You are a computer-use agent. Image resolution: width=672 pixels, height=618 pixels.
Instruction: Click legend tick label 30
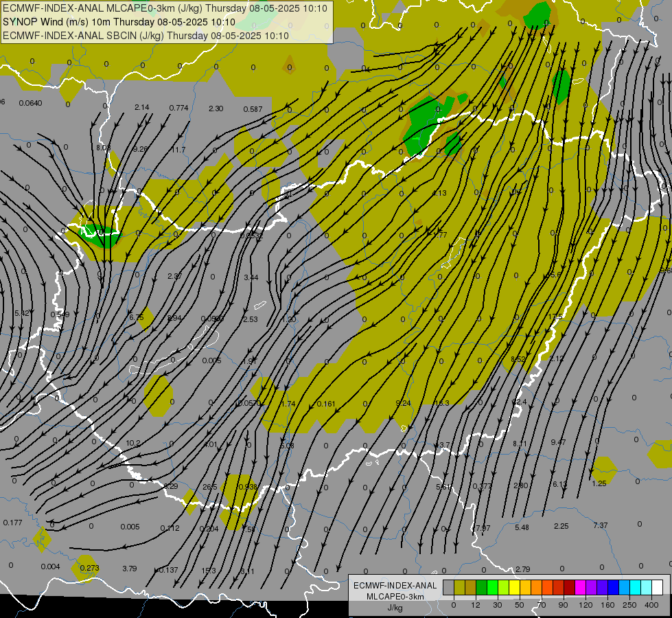(x=498, y=605)
